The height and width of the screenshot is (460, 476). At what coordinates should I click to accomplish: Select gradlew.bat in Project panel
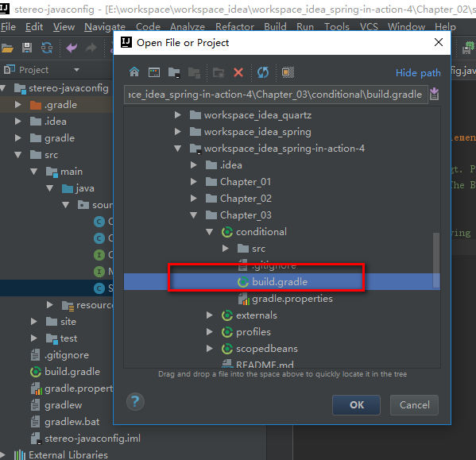(72, 422)
